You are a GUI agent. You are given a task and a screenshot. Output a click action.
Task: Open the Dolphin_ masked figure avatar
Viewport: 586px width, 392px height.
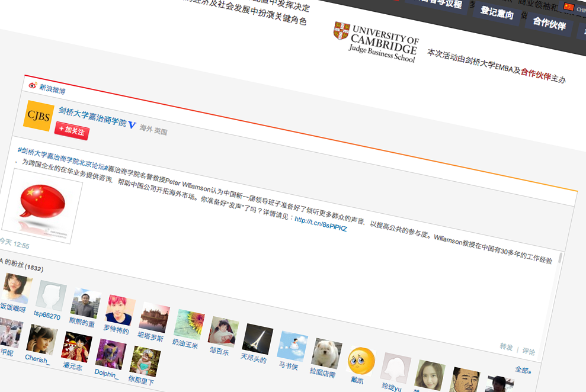[x=111, y=354]
